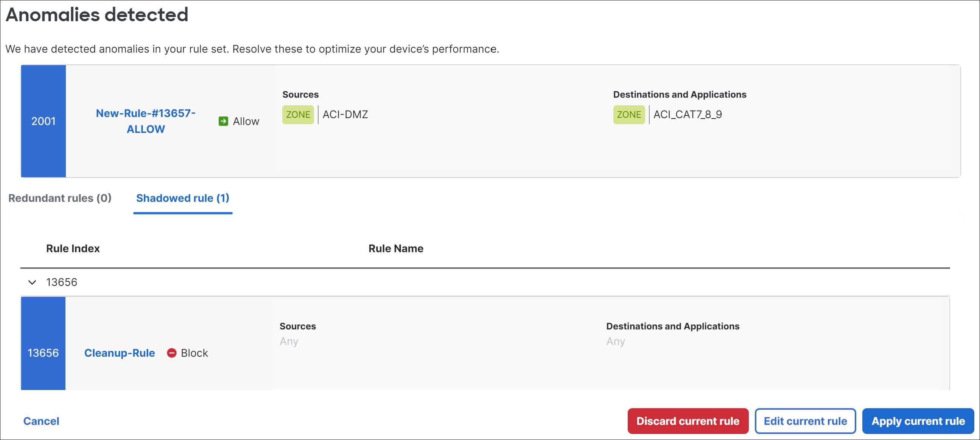
Task: Click Apply current rule button
Action: click(918, 421)
